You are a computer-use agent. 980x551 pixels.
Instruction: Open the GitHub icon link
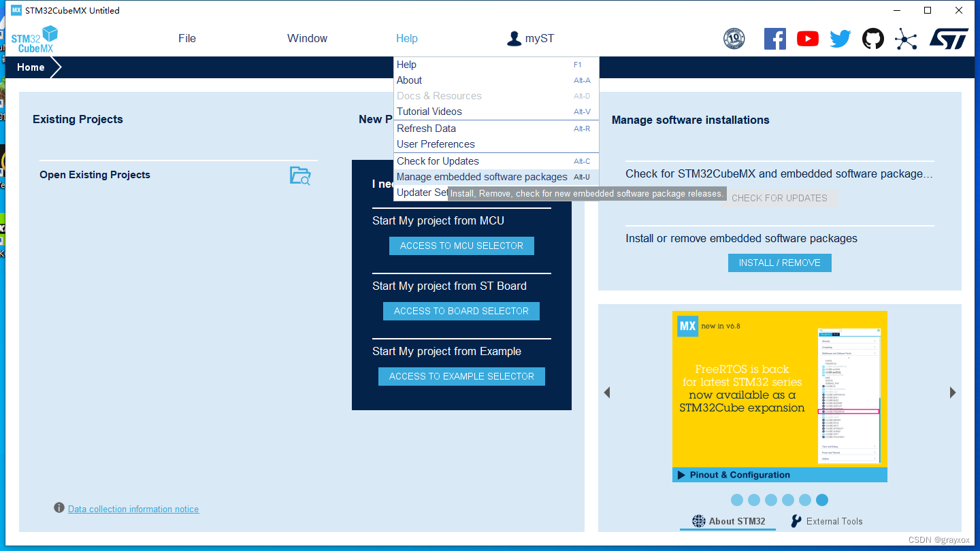pyautogui.click(x=873, y=39)
